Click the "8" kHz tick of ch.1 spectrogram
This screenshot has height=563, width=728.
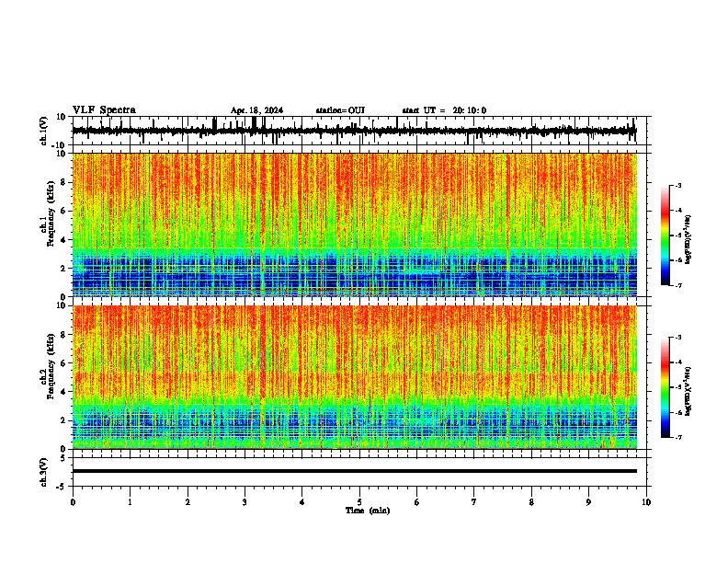tap(64, 182)
